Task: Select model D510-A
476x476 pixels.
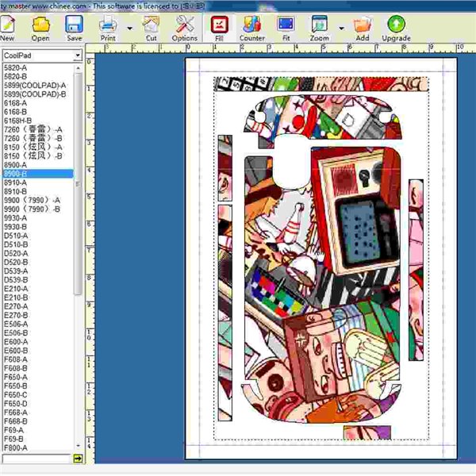Action: click(16, 236)
